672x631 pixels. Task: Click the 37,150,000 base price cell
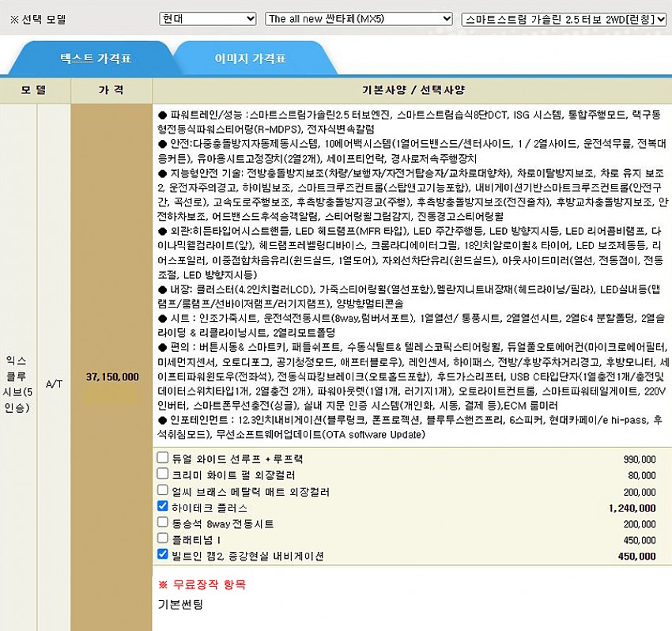click(x=113, y=378)
